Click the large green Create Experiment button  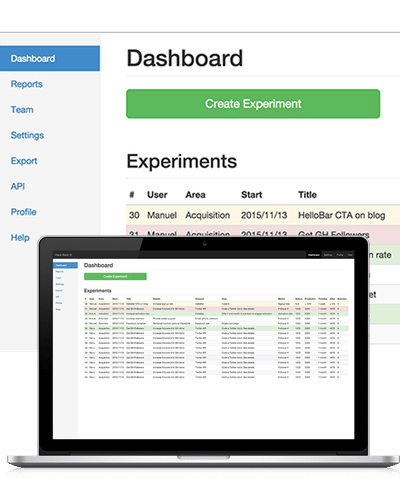pos(253,104)
